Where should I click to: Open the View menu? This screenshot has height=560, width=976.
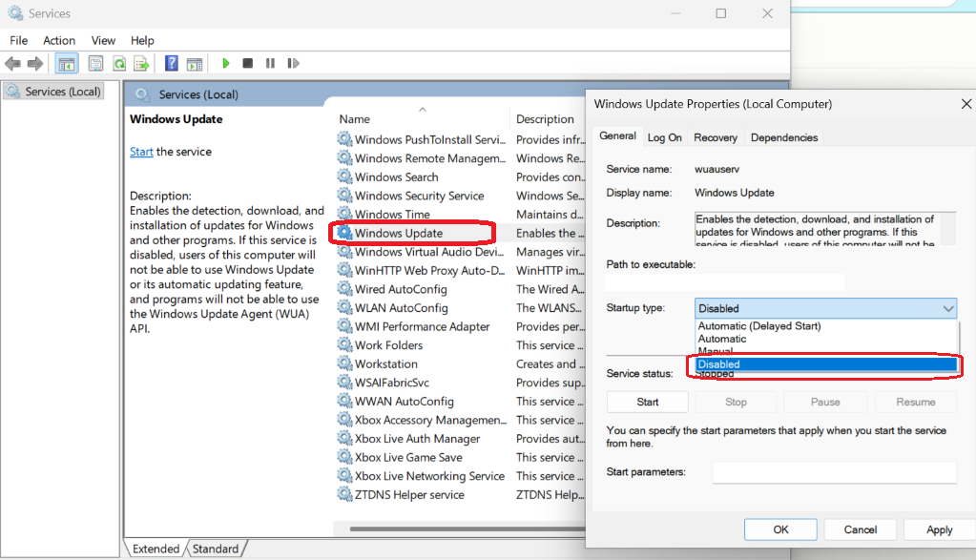[x=103, y=40]
